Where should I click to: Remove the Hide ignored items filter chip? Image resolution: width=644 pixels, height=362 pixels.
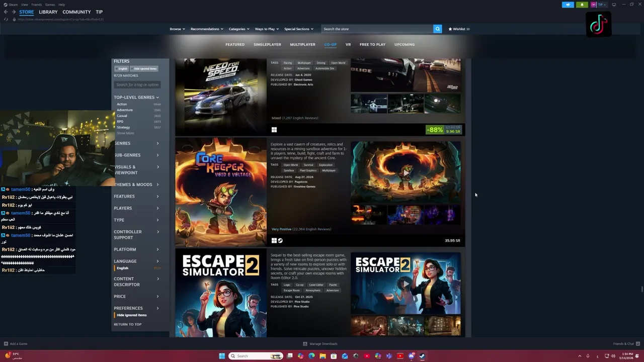coord(144,68)
